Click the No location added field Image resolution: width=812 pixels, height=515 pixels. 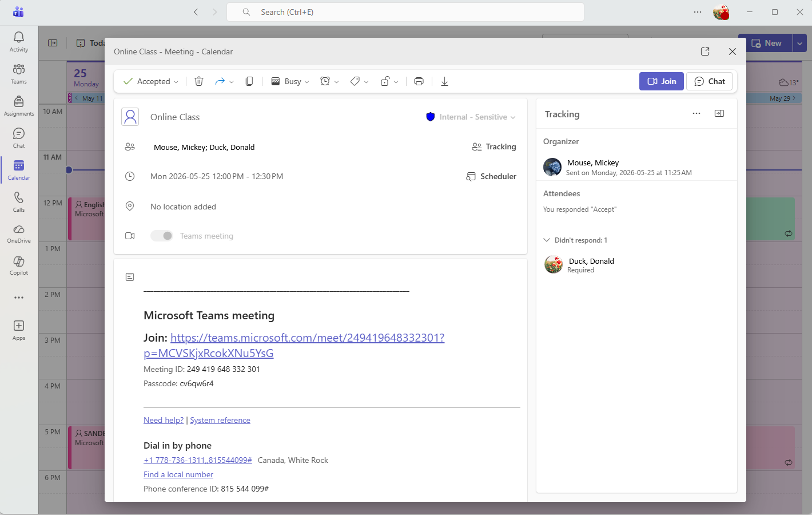[183, 207]
